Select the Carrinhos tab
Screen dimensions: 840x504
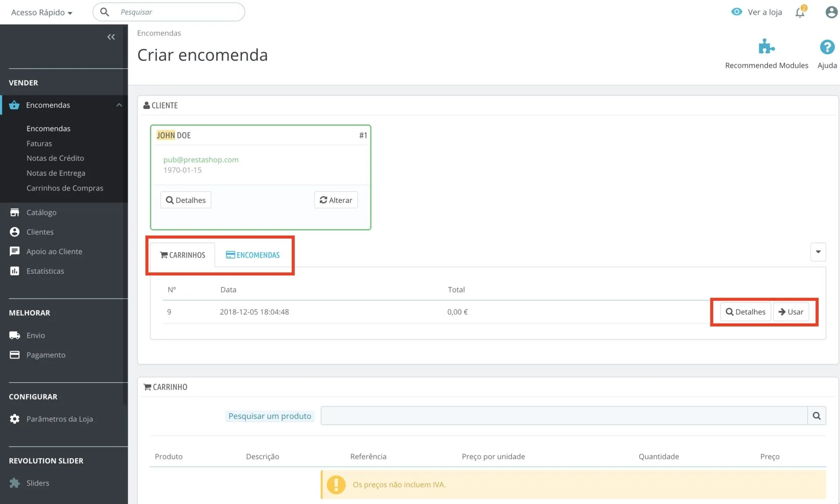182,255
